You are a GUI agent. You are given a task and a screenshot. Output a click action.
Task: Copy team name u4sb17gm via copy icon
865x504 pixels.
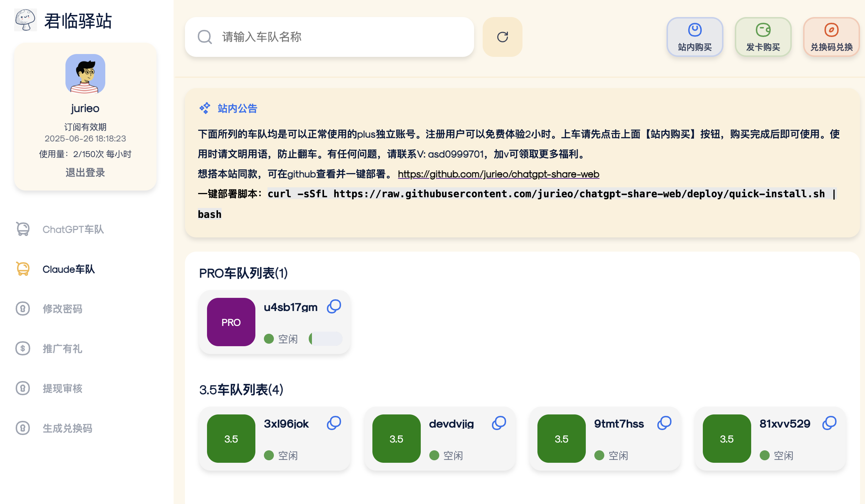[334, 306]
